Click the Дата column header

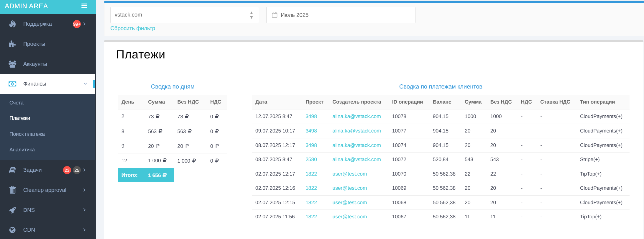261,102
